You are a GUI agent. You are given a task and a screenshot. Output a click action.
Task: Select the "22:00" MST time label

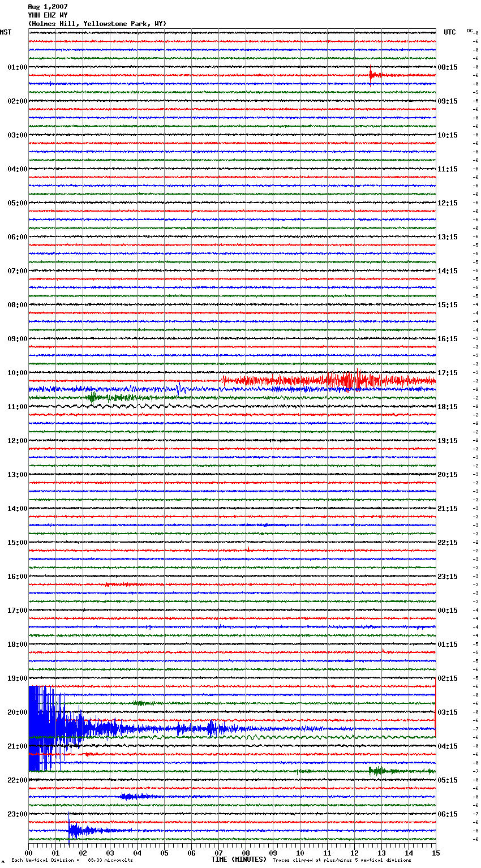point(18,780)
